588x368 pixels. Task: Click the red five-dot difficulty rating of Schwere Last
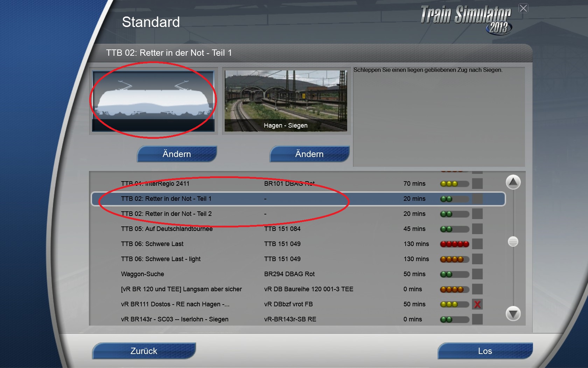tap(455, 244)
